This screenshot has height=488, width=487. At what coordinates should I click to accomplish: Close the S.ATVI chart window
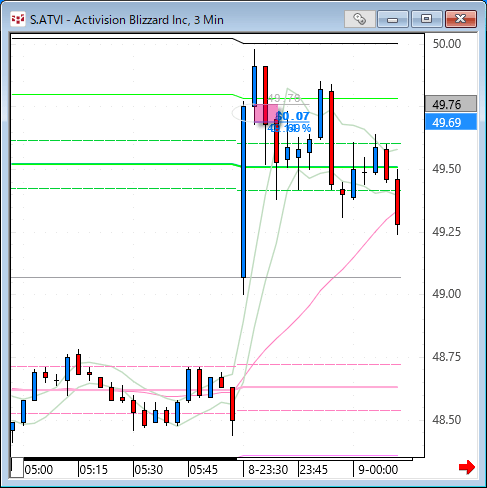tap(461, 19)
